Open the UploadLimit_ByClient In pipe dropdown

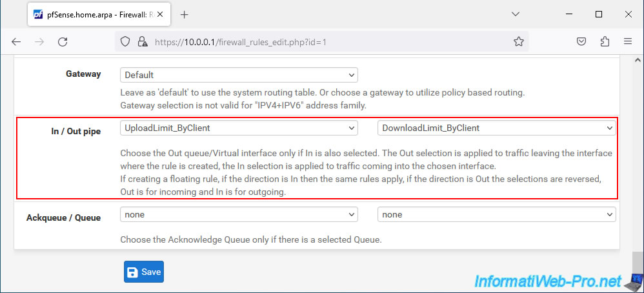[239, 128]
